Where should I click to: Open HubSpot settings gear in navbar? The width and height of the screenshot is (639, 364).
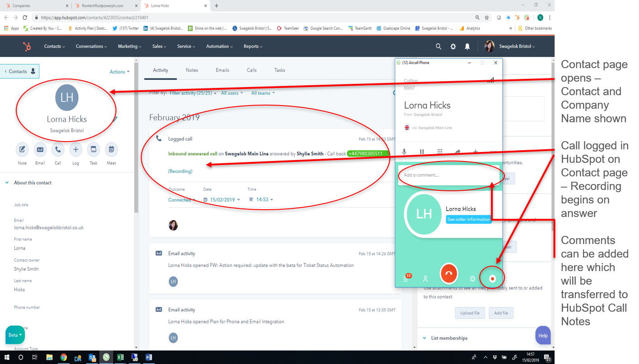(453, 46)
